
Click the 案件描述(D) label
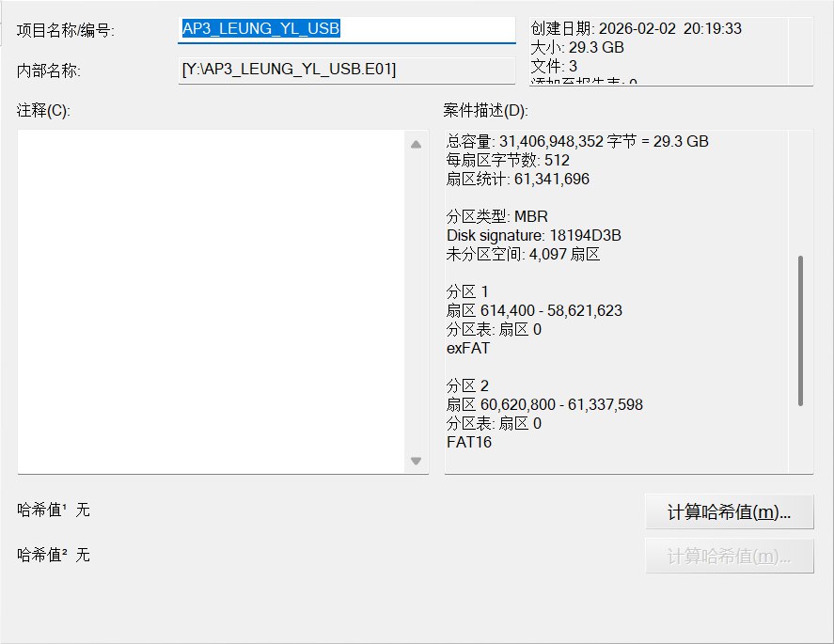pos(485,111)
